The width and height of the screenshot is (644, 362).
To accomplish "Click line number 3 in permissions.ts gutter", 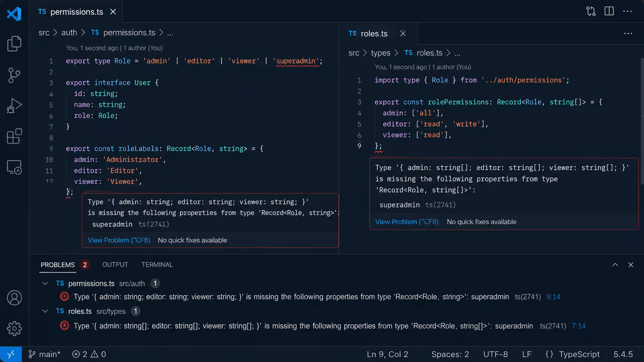I will point(51,83).
